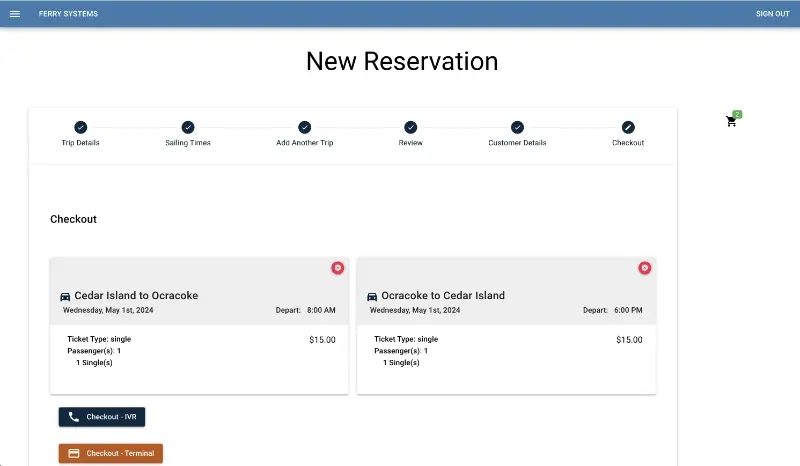
Task: Sign out of Ferry Systems
Action: point(772,14)
